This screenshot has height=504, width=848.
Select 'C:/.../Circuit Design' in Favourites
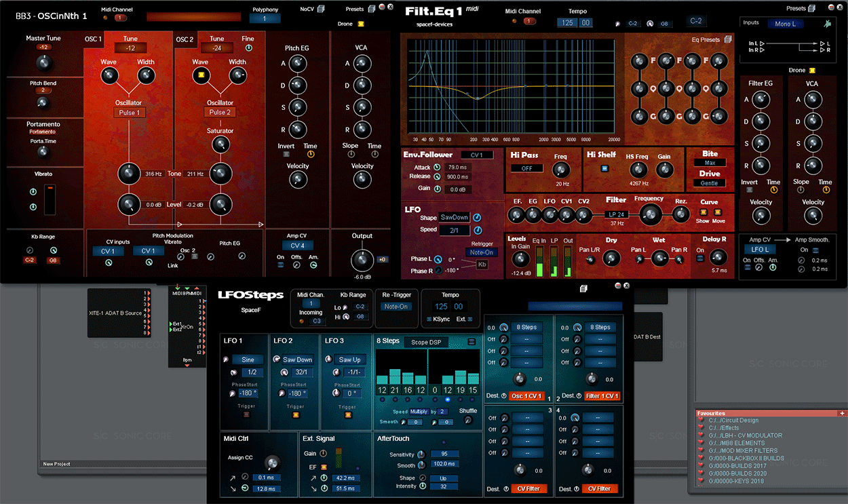click(733, 420)
